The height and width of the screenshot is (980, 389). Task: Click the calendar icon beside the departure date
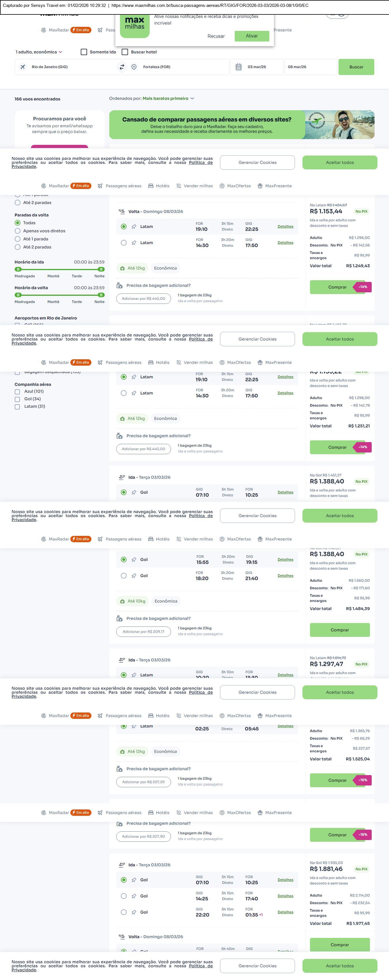click(238, 67)
